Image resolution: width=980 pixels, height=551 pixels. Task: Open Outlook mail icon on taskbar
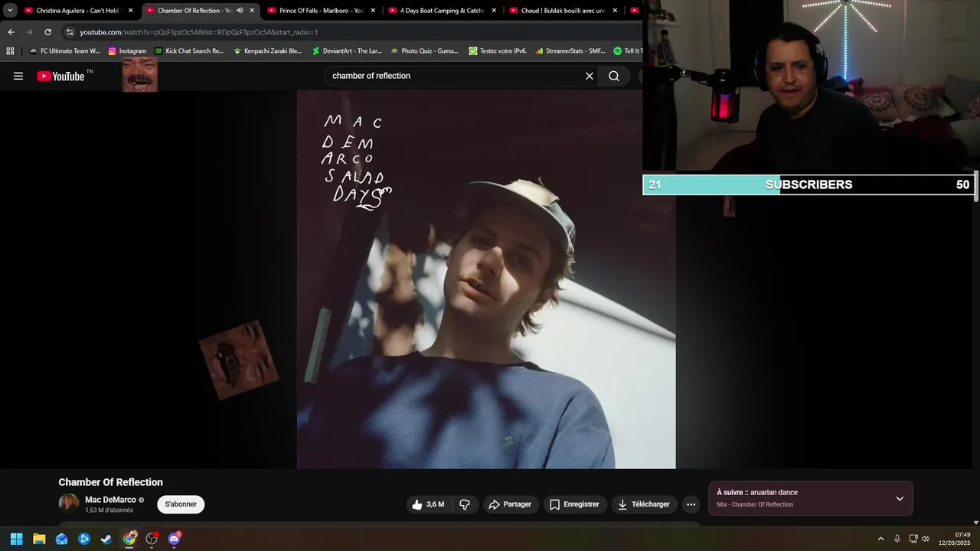(61, 539)
